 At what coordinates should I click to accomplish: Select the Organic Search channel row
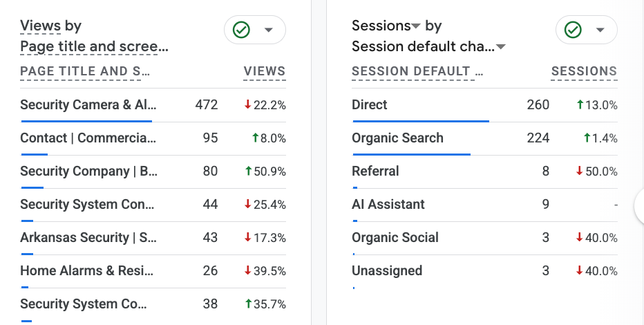coord(484,138)
